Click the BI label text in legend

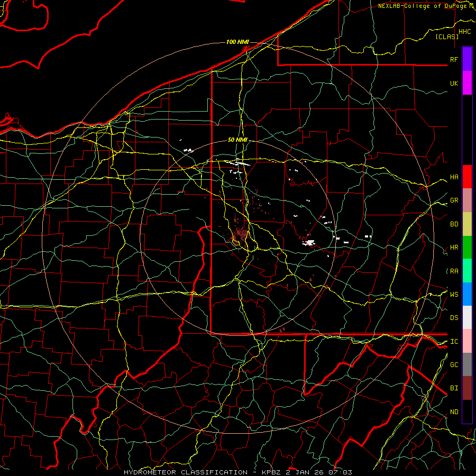point(454,388)
